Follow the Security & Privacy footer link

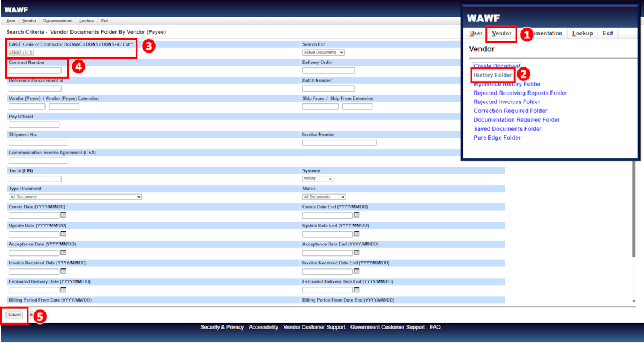pyautogui.click(x=222, y=328)
